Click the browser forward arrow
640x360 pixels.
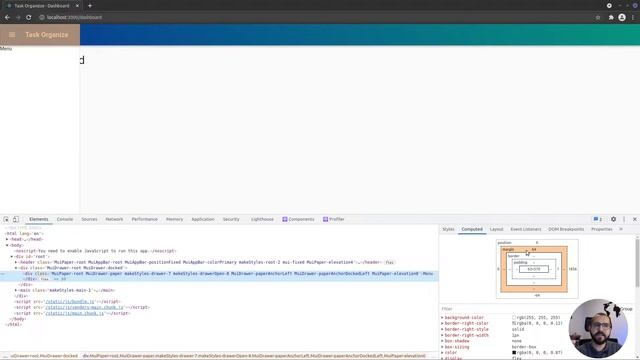click(18, 18)
